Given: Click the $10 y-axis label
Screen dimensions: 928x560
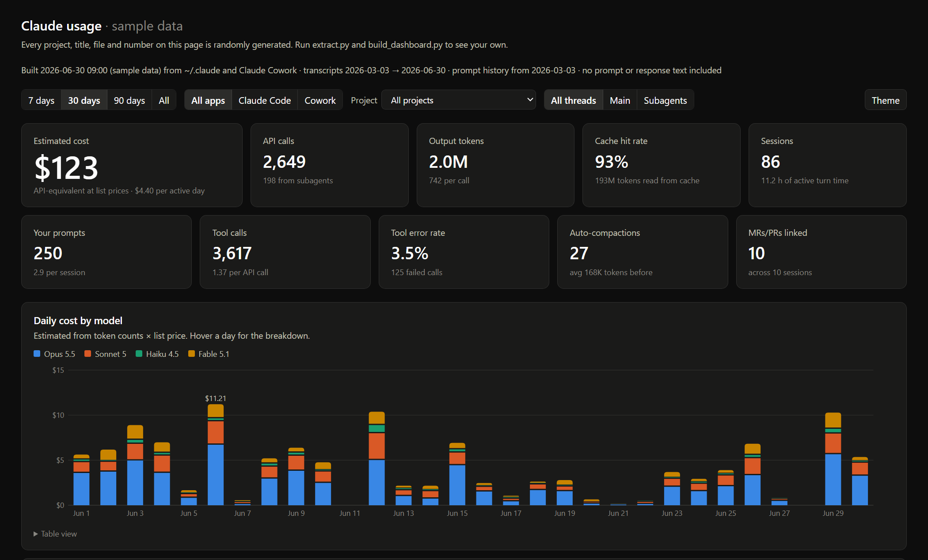Looking at the screenshot, I should tap(58, 415).
